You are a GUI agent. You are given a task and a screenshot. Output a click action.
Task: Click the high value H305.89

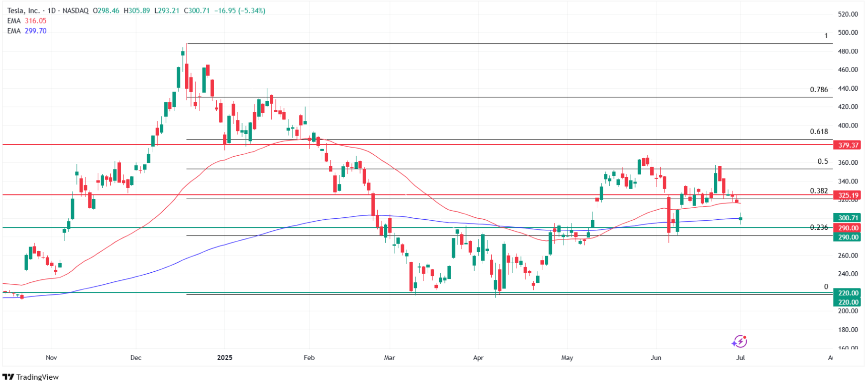(137, 11)
